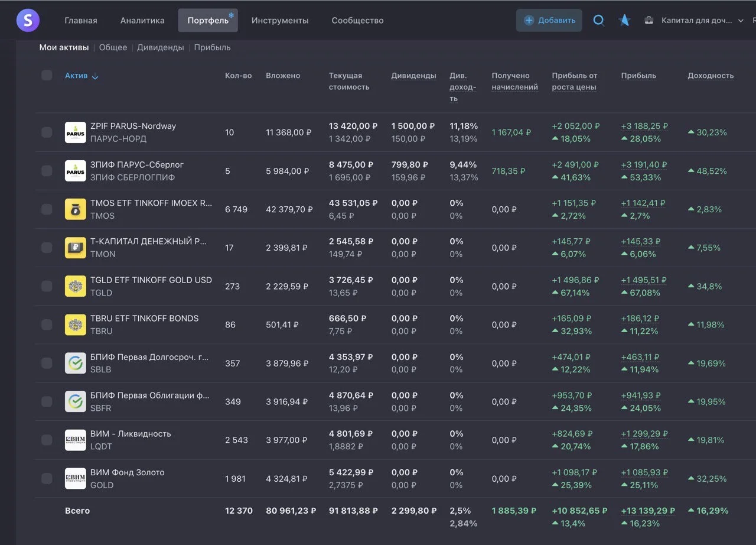Open the Инструменты tab

[280, 21]
